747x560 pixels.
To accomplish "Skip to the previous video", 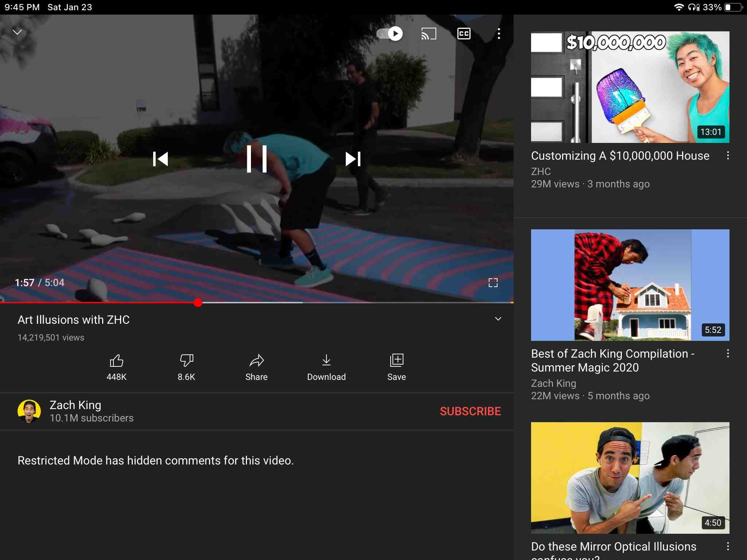I will tap(160, 159).
